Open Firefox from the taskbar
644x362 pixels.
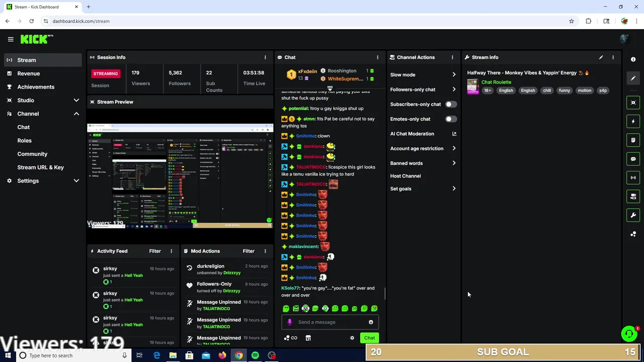(222, 355)
